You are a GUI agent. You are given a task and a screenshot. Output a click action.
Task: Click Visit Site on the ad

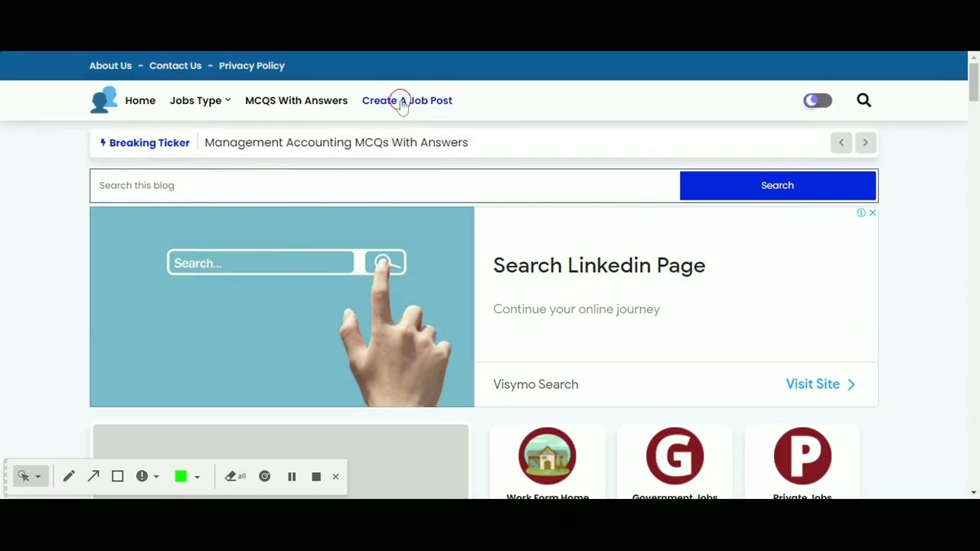(821, 384)
